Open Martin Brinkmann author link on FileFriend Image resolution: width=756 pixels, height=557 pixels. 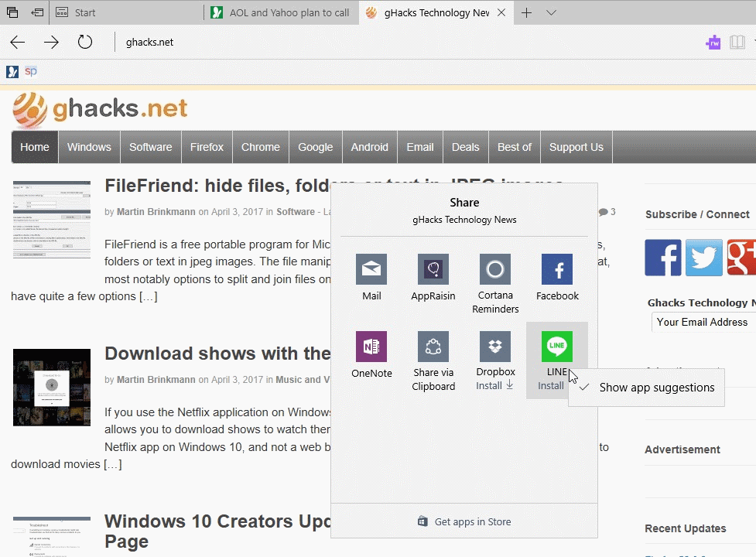click(156, 211)
